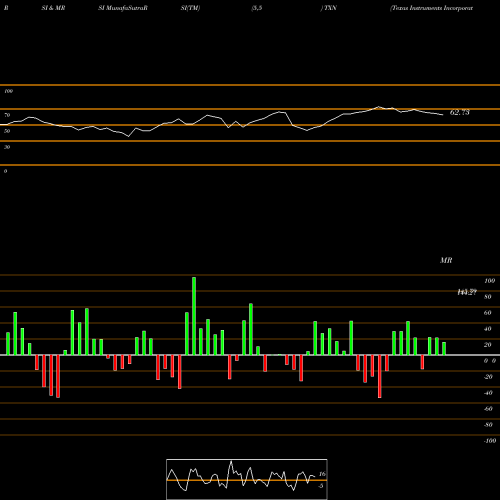Click the RSI axis label 100
This screenshot has height=500, width=500.
(8, 91)
